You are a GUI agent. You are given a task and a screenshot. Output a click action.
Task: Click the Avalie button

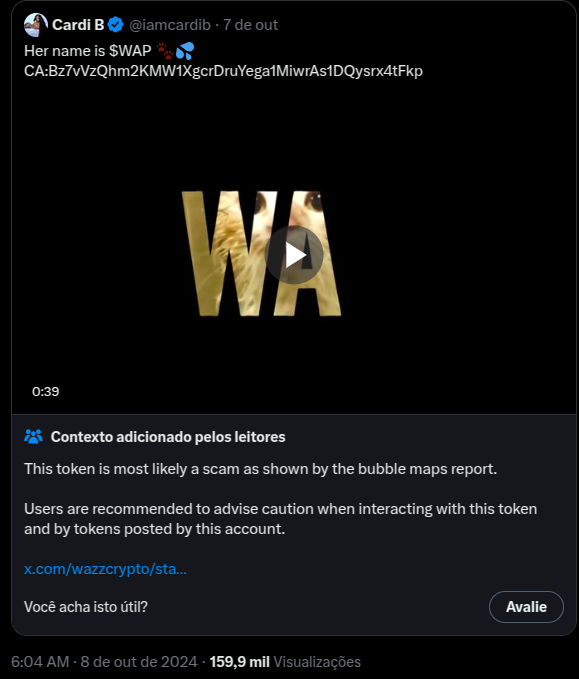(526, 607)
